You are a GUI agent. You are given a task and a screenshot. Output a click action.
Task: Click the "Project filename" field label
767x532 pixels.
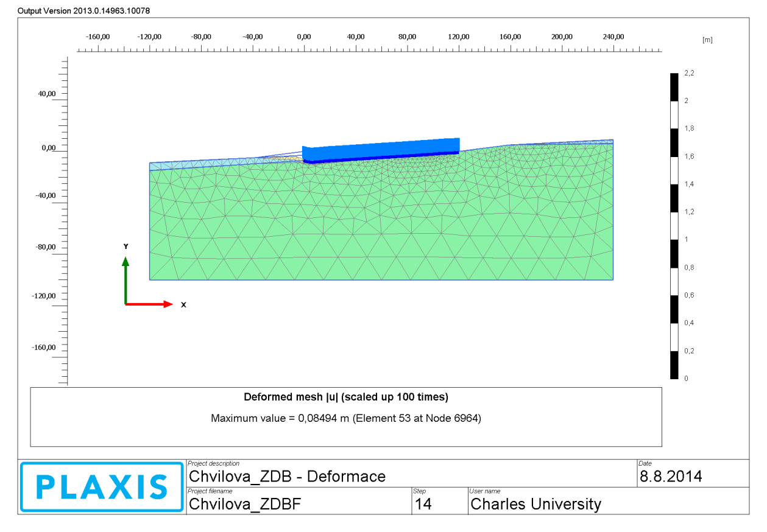click(x=210, y=491)
